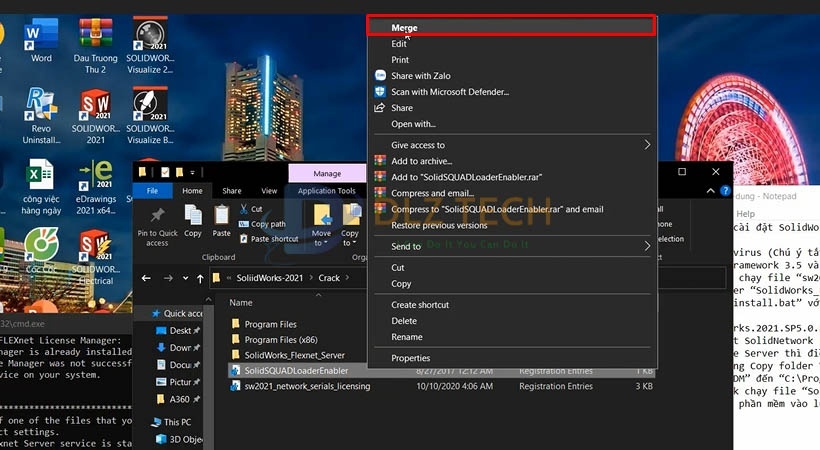Image resolution: width=820 pixels, height=450 pixels.
Task: Open the Word desktop icon
Action: coord(41,41)
